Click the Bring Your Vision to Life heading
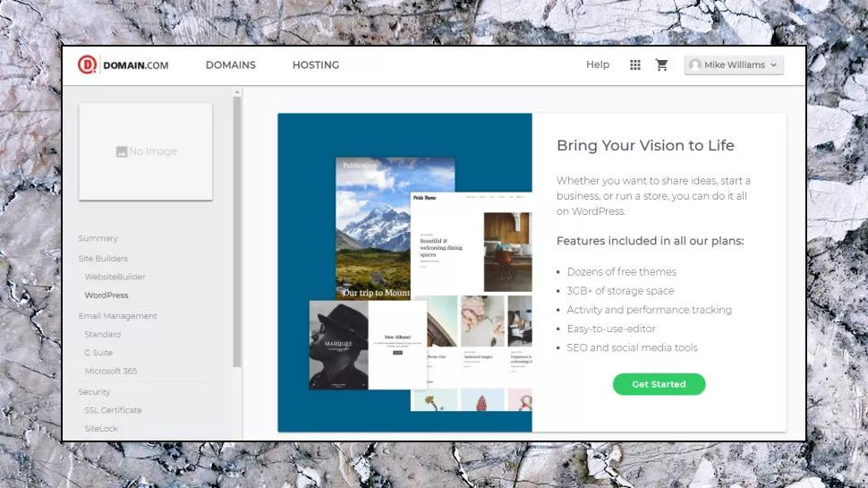868x488 pixels. (x=645, y=145)
